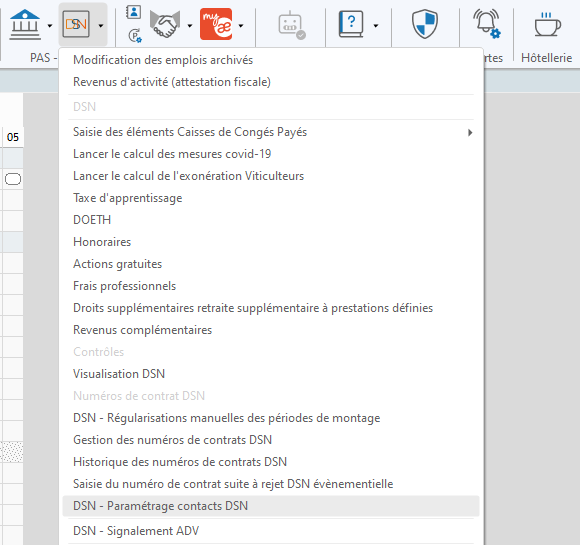Screen dimensions: 580x545
Task: Open the red myAE icon
Action: [x=216, y=24]
